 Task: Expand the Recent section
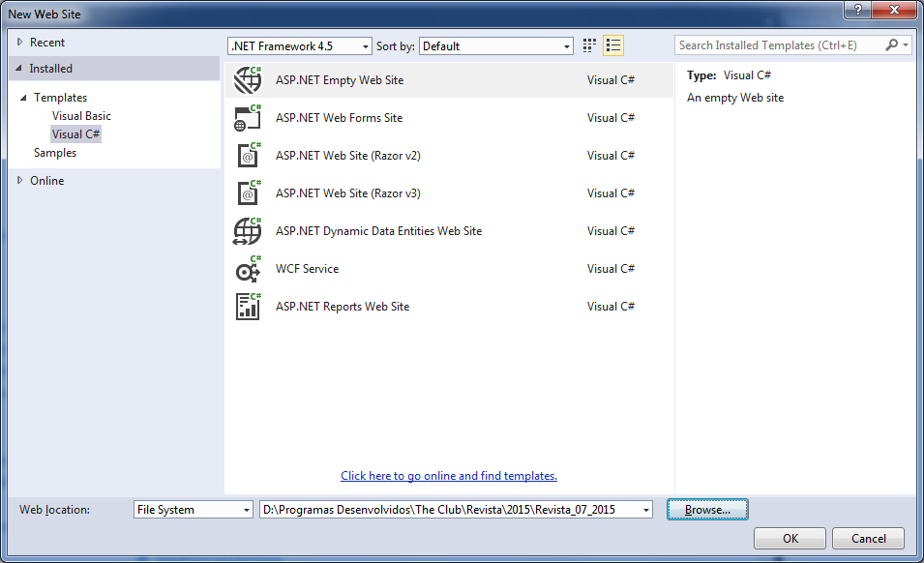[20, 43]
